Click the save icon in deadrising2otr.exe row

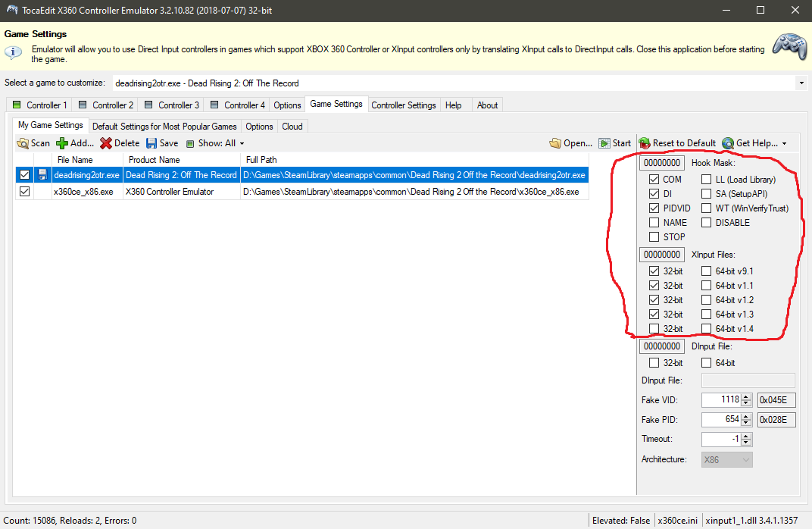42,175
